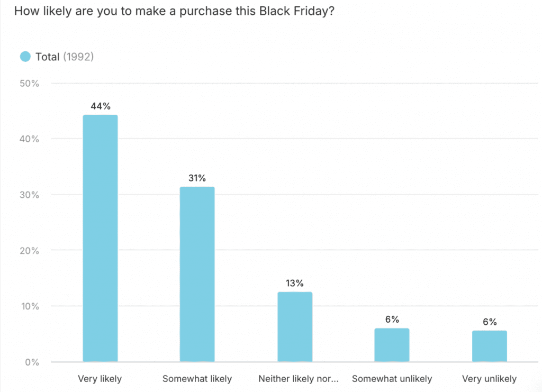
Task: Click the (1992) respondent count
Action: [x=78, y=57]
